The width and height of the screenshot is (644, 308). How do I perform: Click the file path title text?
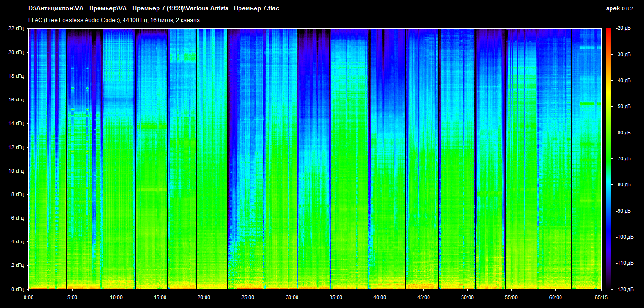(x=154, y=8)
